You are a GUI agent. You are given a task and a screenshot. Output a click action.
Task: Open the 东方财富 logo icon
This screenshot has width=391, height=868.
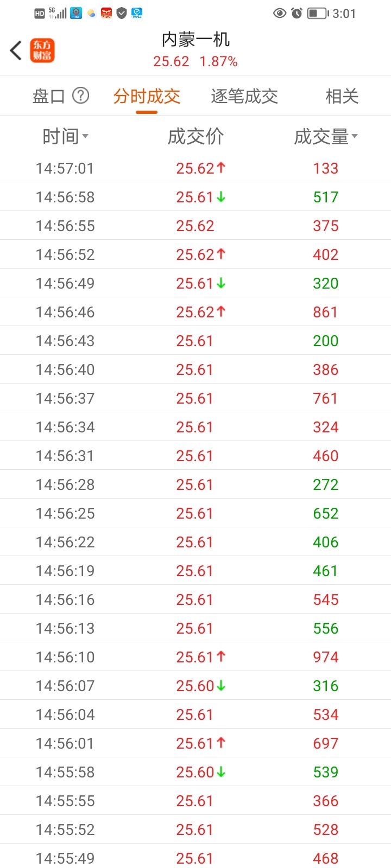click(x=42, y=50)
